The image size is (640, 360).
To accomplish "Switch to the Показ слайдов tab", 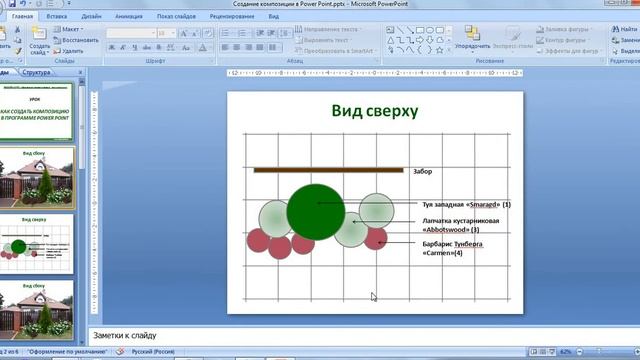I will [176, 16].
